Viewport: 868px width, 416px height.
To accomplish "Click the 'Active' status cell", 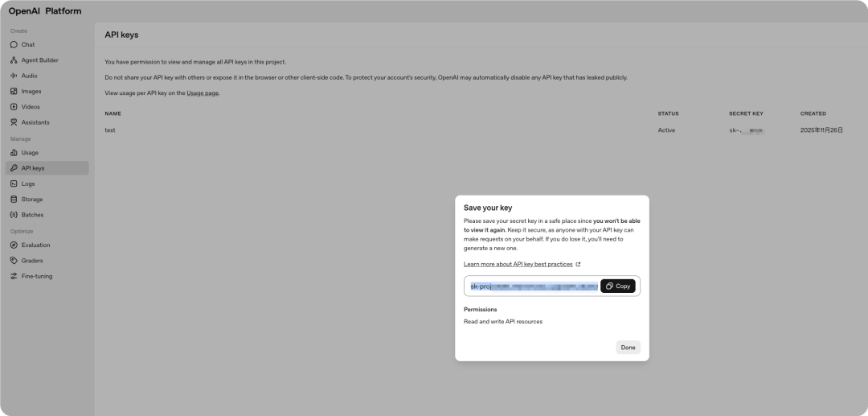I will 666,130.
